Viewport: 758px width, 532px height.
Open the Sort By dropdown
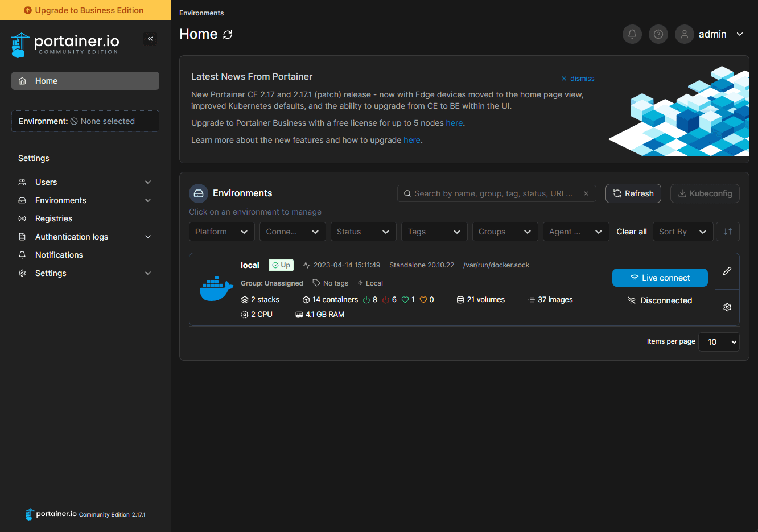(683, 232)
